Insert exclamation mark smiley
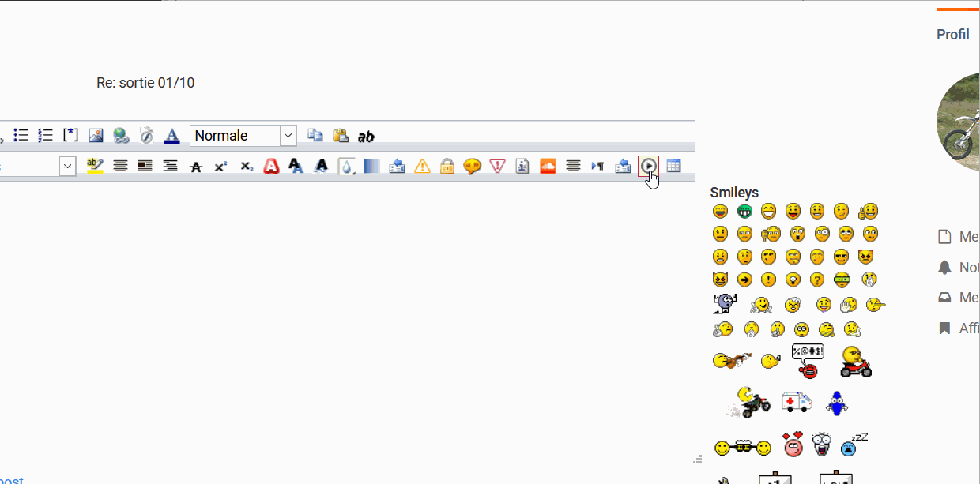Screen dimensions: 980x484 coord(769,280)
